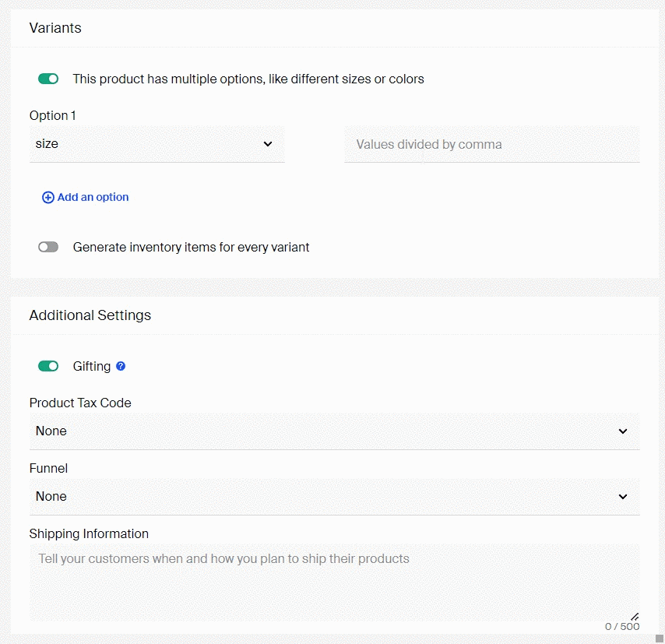Enable Generate inventory items for every variant
The image size is (665, 644).
[x=48, y=247]
